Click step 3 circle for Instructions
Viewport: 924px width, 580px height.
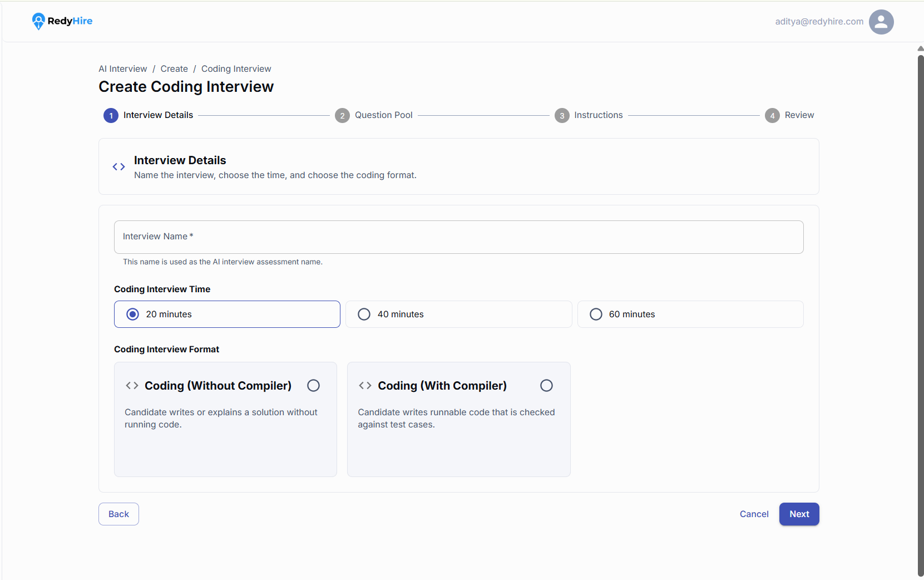[x=562, y=115]
